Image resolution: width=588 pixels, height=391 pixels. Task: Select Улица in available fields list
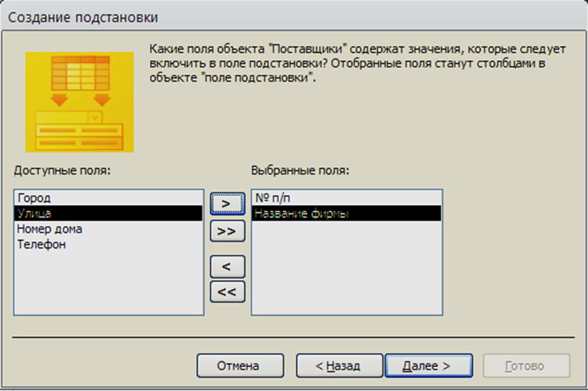click(109, 214)
